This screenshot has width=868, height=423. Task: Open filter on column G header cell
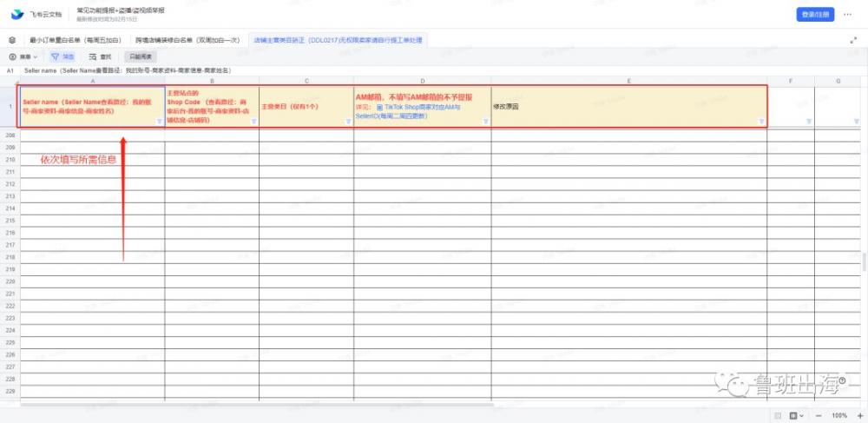[857, 122]
